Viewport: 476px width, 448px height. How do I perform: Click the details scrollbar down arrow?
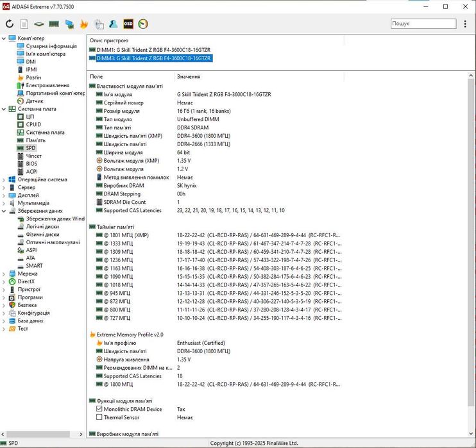coord(471,434)
